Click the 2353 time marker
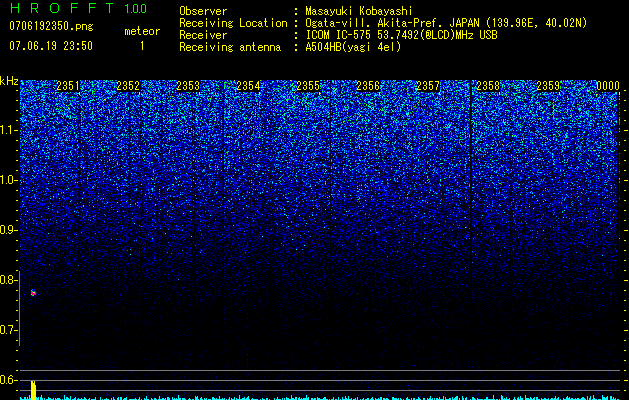The image size is (629, 400). (x=188, y=86)
